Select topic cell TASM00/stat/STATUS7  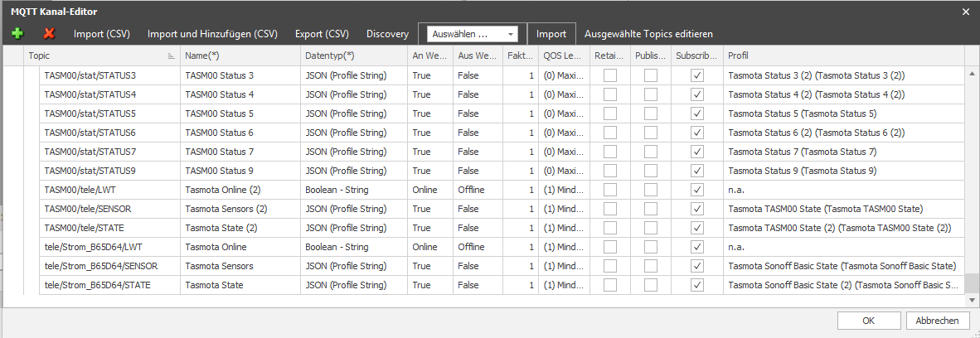click(109, 152)
